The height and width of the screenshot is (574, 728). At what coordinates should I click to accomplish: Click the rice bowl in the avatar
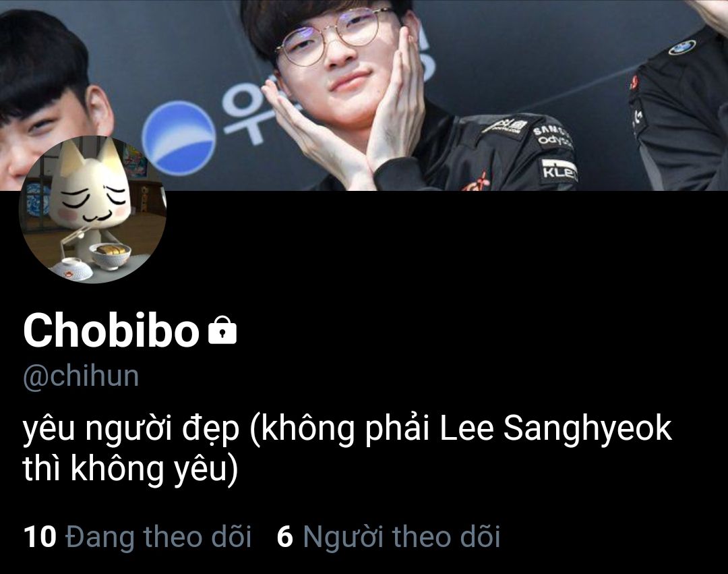pyautogui.click(x=111, y=255)
